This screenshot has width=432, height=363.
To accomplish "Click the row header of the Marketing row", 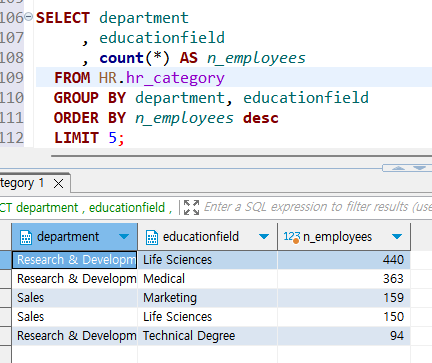I will coord(6,298).
